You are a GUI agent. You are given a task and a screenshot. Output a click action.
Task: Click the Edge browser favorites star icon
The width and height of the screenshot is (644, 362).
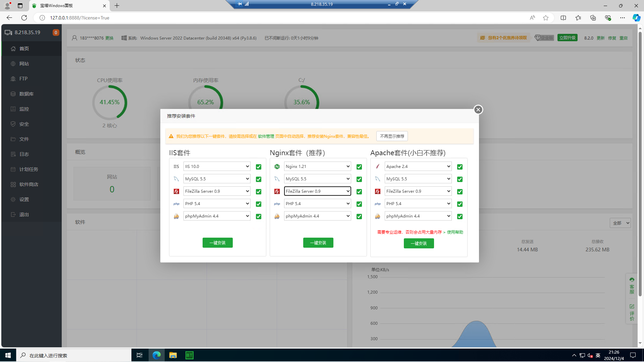[546, 18]
